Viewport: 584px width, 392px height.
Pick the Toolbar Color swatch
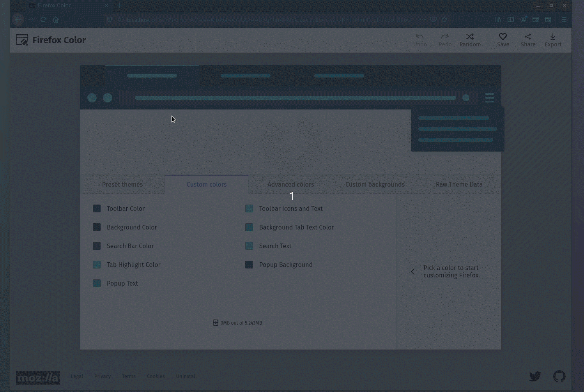[x=97, y=208]
